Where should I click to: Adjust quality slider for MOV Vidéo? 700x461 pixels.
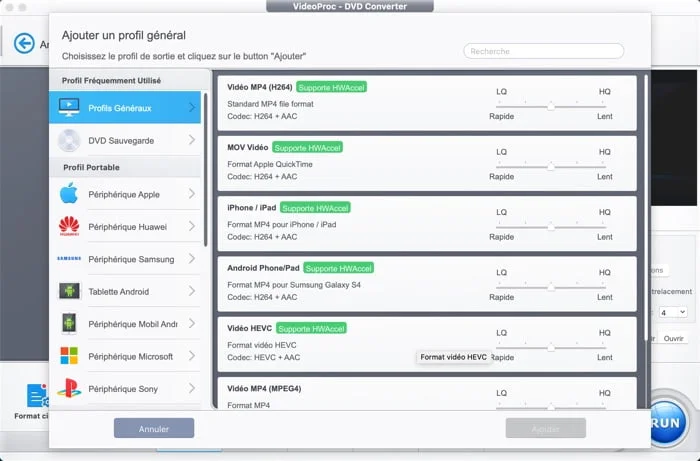(551, 166)
